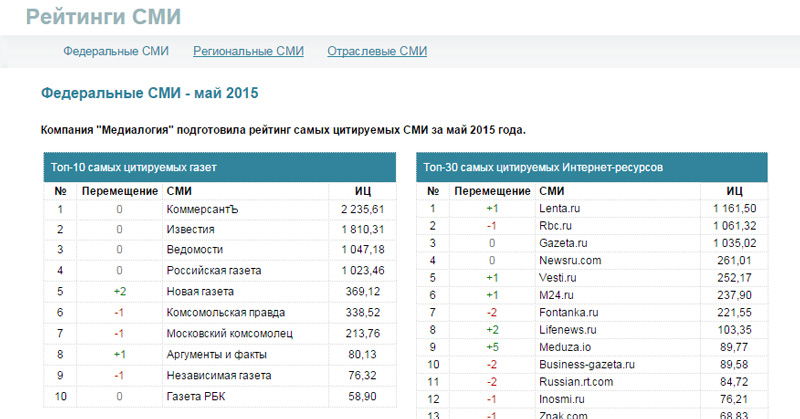Click the ИЦ header in Internet resources table

coord(734,191)
